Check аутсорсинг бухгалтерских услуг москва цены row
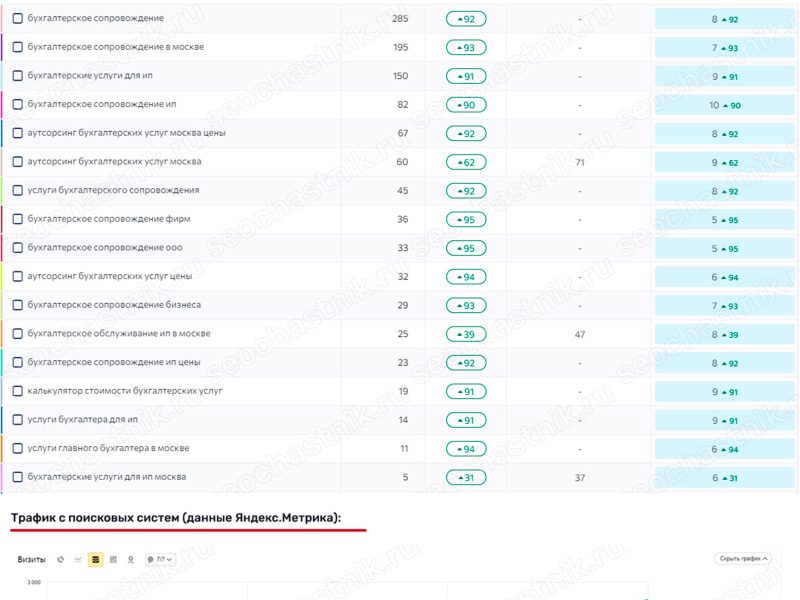The image size is (800, 600). (18, 133)
